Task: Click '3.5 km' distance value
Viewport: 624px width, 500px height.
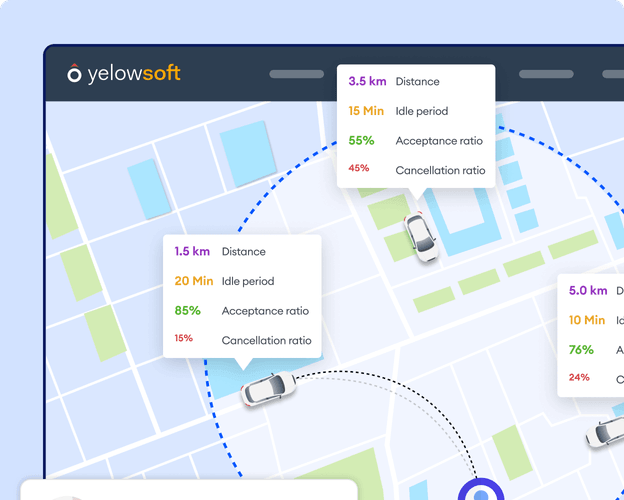Action: pos(367,81)
